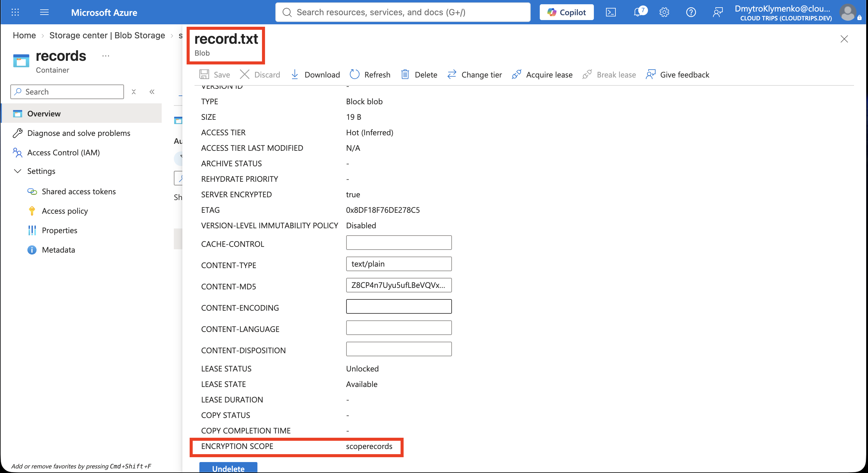Click the sidebar Search box

pyautogui.click(x=67, y=92)
